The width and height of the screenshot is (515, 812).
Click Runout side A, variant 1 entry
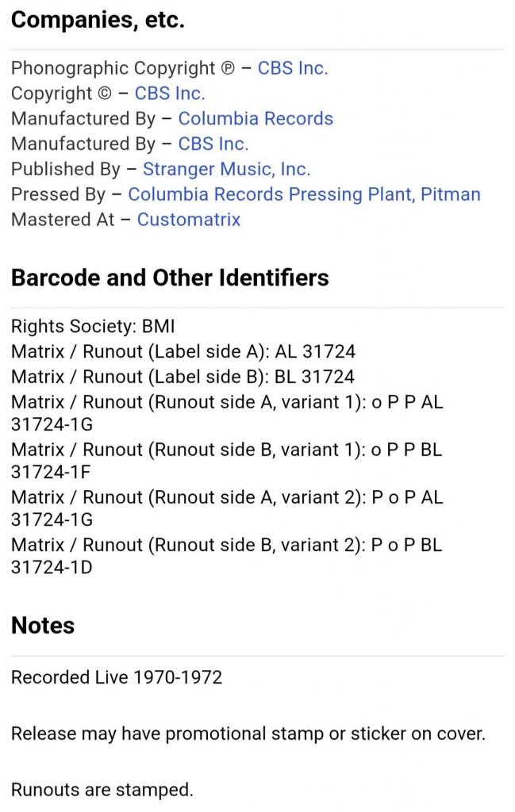point(226,413)
